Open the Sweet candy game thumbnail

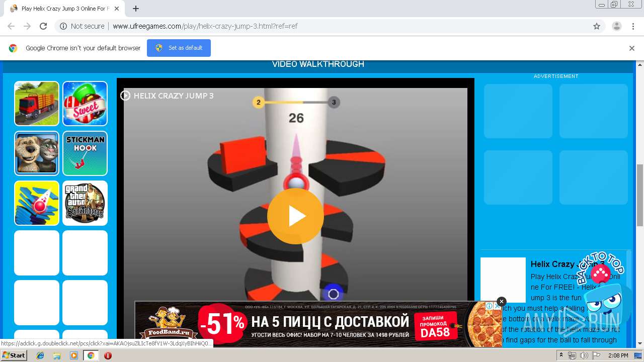85,104
